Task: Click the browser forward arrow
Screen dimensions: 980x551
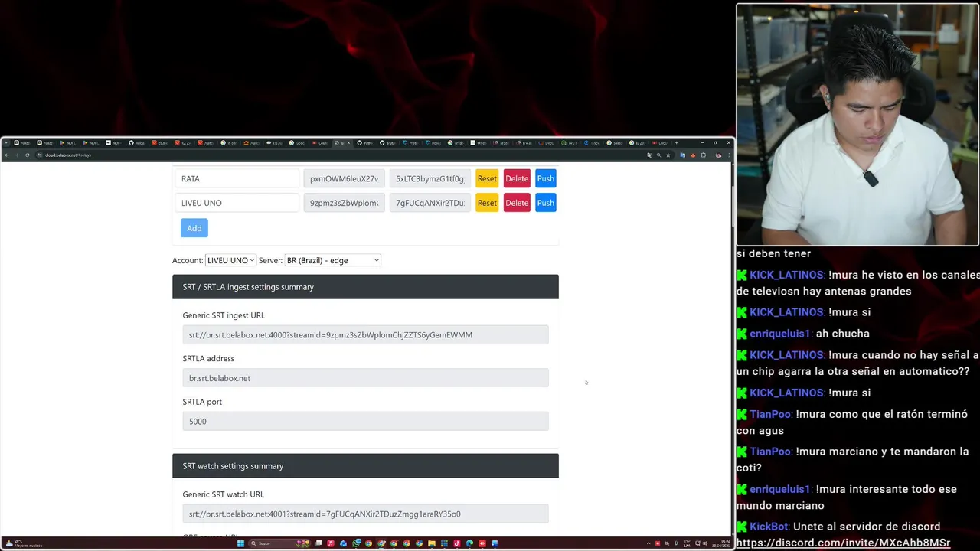Action: 16,155
